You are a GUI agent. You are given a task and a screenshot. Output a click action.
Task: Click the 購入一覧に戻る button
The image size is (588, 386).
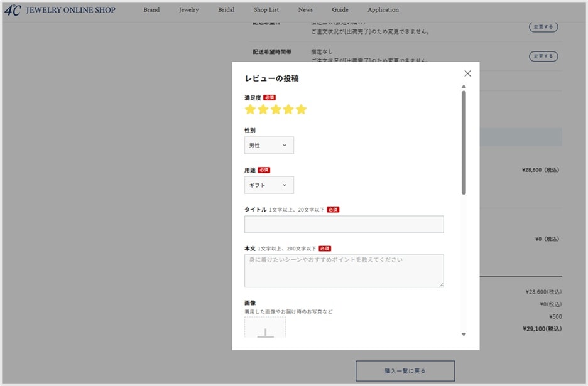point(405,371)
